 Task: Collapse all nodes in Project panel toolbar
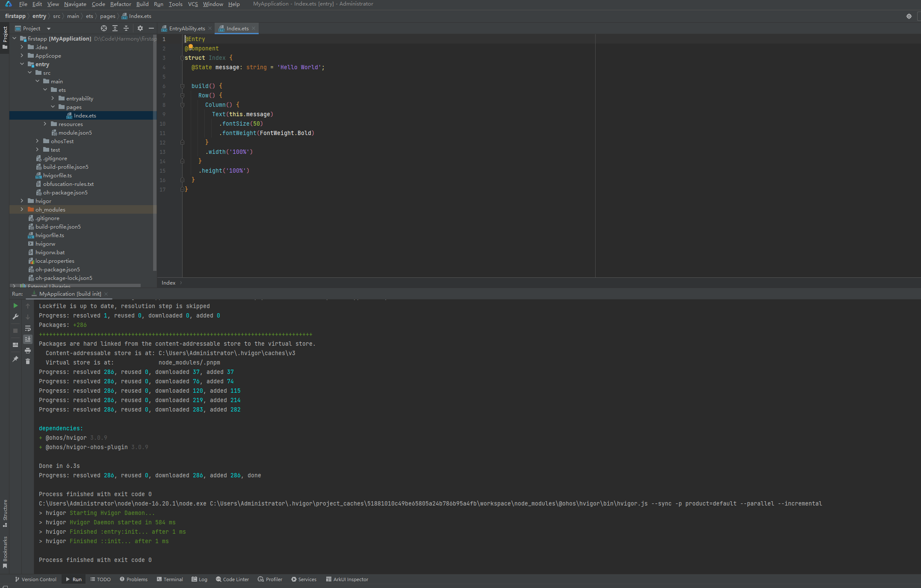pos(126,28)
